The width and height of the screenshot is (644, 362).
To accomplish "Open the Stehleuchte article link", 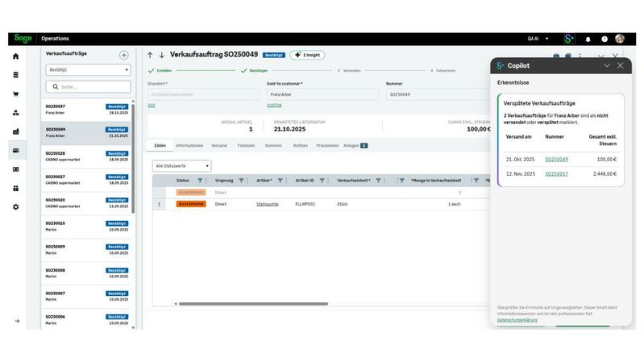I will [x=268, y=204].
